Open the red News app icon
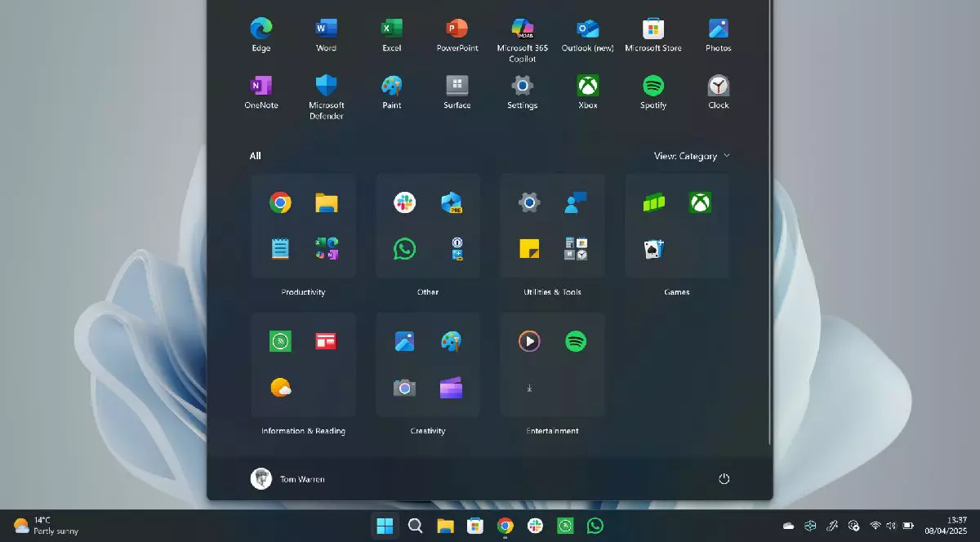Screen dimensions: 980x542 coord(327,341)
